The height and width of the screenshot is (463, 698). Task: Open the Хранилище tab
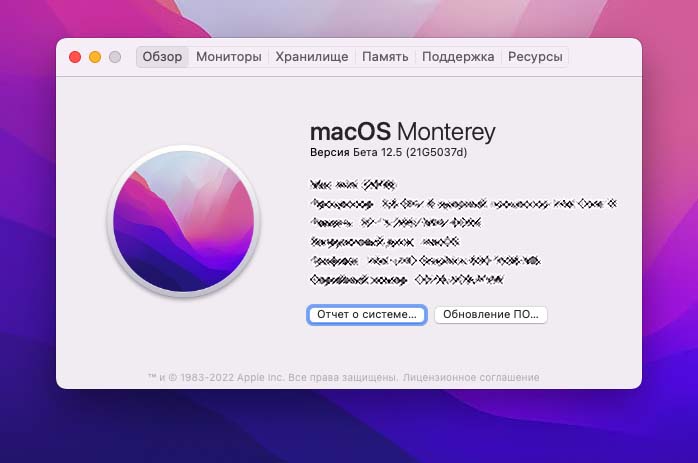click(312, 57)
